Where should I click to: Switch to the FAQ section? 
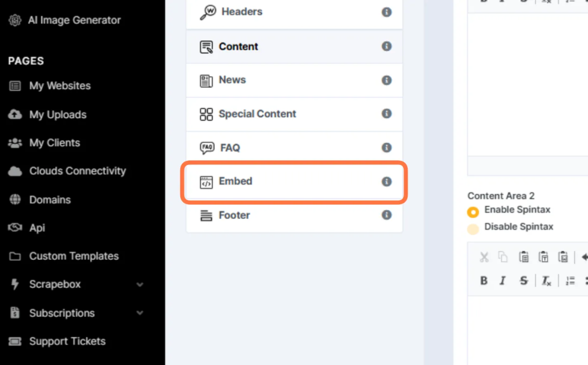point(294,148)
